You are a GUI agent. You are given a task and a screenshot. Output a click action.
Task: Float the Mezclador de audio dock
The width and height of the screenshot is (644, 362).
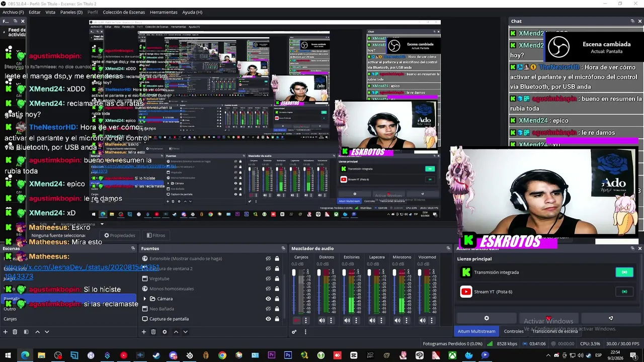click(448, 248)
